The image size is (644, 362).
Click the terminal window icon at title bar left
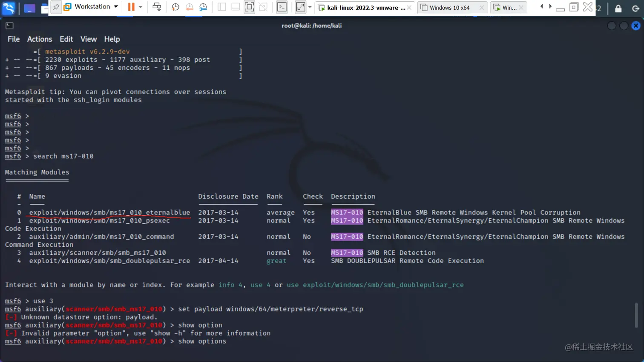click(x=9, y=26)
